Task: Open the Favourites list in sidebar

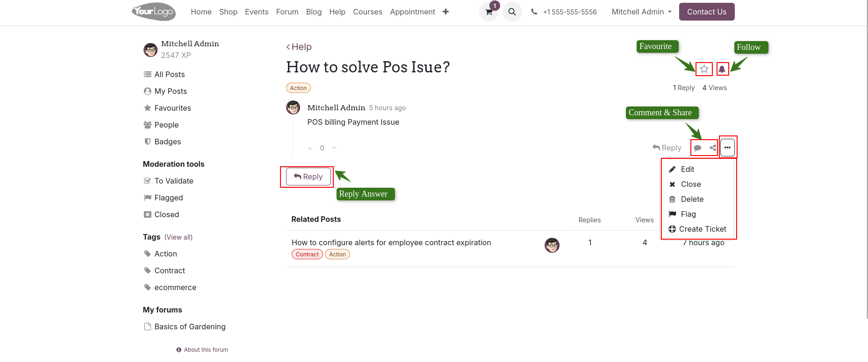Action: 172,108
